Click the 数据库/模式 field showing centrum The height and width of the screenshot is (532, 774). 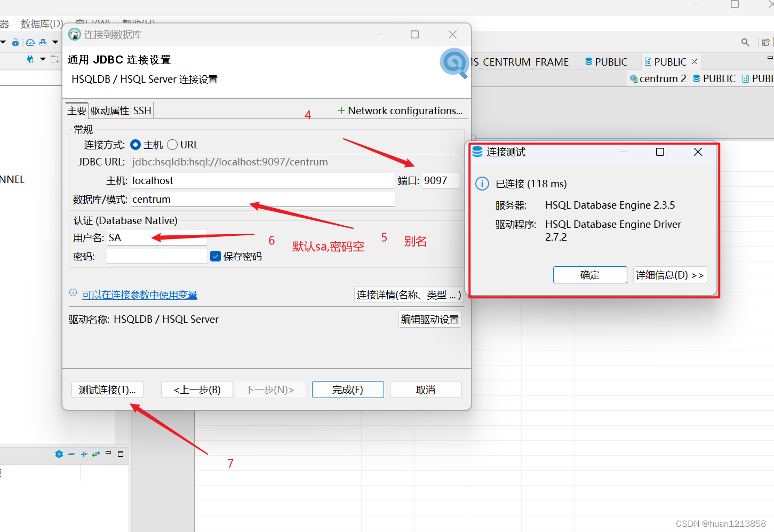(262, 199)
